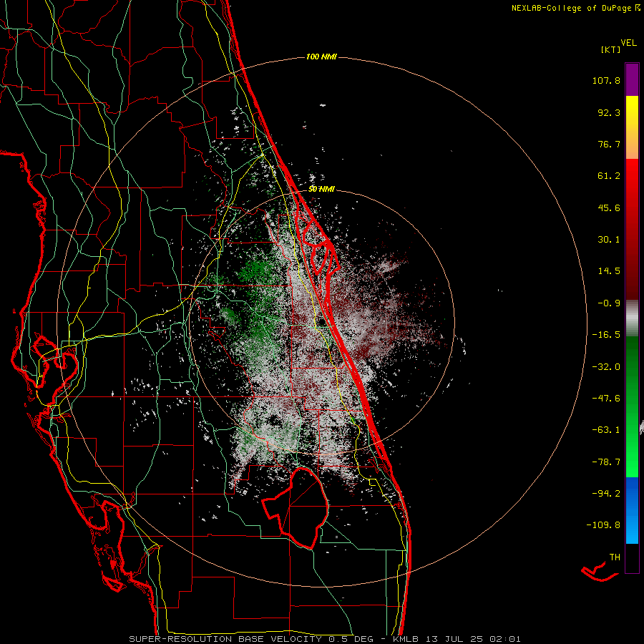Click the 45.6 legend value

(609, 208)
